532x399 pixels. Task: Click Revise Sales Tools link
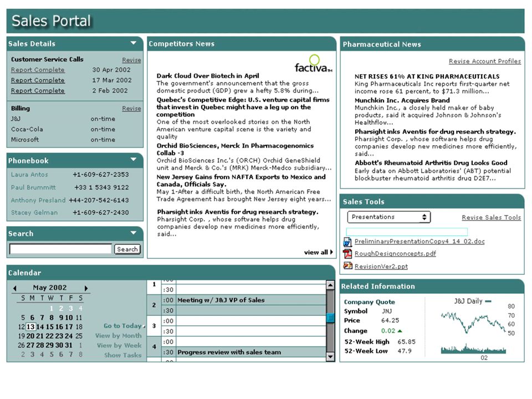pyautogui.click(x=492, y=217)
